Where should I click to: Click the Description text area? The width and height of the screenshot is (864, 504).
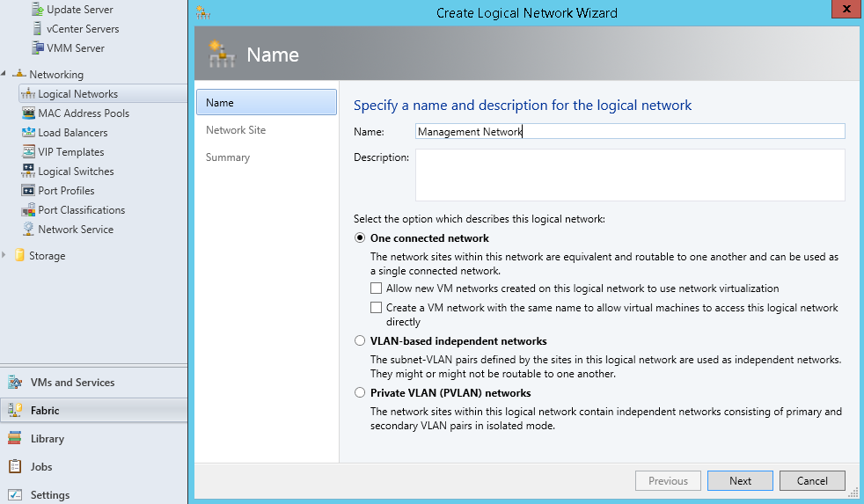tap(630, 175)
